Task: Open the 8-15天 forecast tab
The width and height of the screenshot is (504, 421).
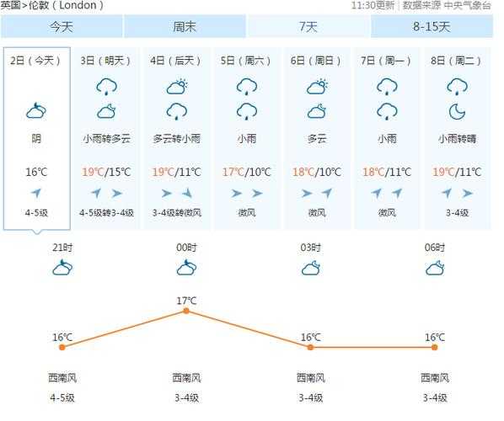Action: coord(432,26)
